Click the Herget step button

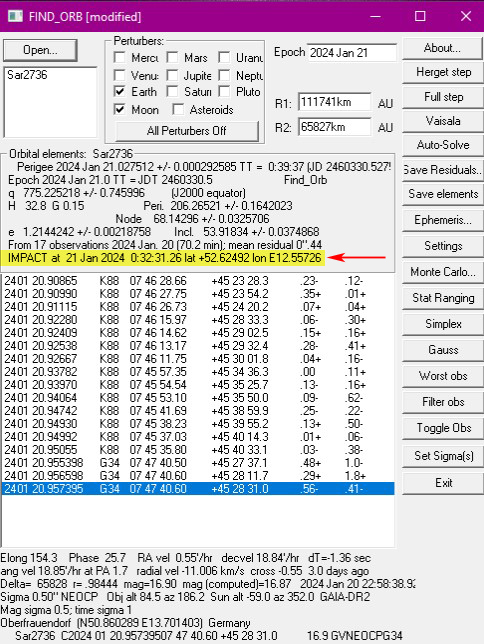pyautogui.click(x=443, y=72)
